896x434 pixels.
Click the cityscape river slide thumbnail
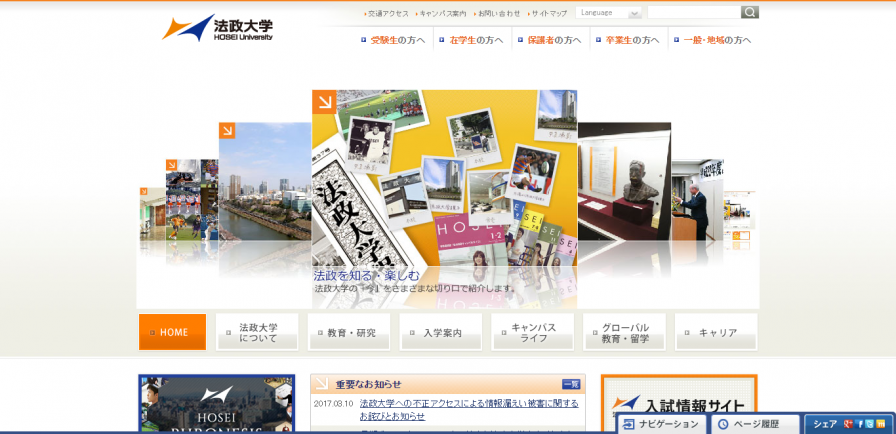pyautogui.click(x=265, y=181)
